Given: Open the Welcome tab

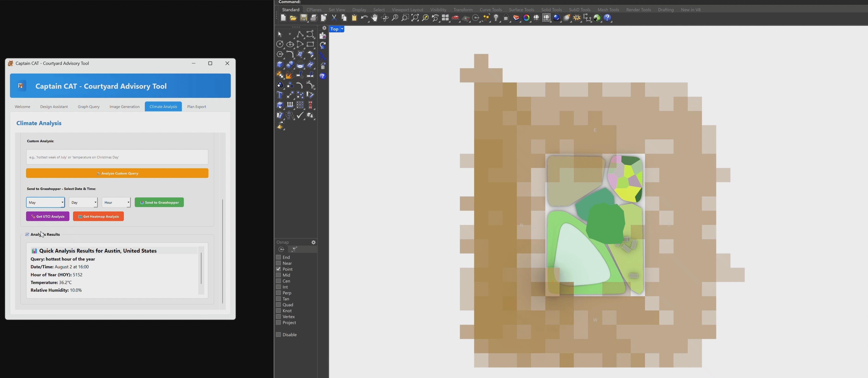Looking at the screenshot, I should 22,107.
